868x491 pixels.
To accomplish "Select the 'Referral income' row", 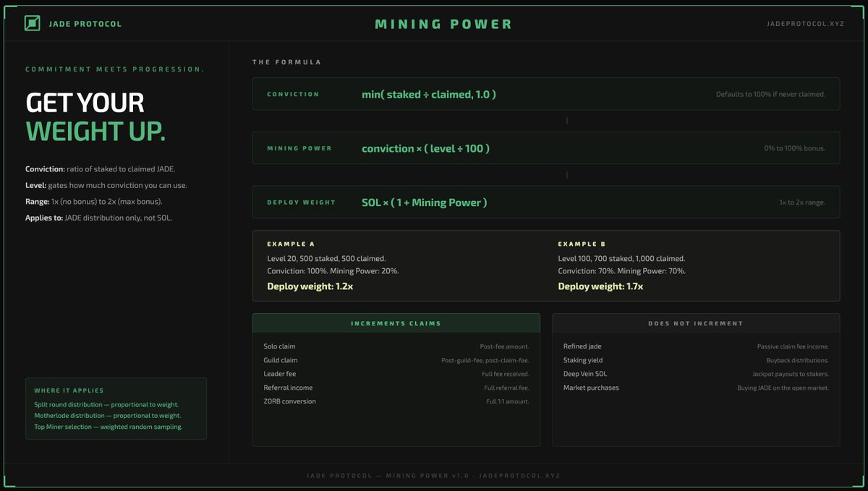I will coord(396,388).
